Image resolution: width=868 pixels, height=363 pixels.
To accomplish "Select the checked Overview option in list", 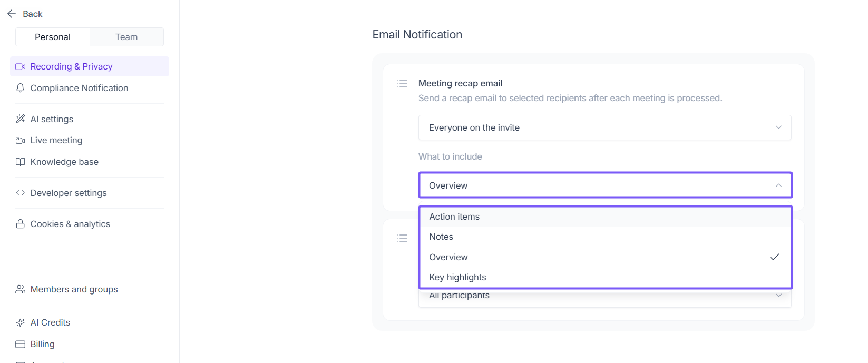I will pyautogui.click(x=448, y=257).
